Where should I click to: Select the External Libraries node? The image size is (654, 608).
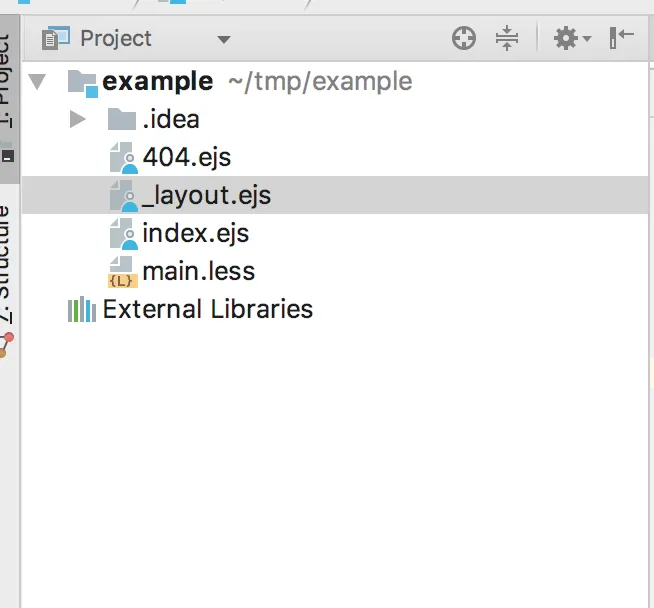click(x=208, y=310)
